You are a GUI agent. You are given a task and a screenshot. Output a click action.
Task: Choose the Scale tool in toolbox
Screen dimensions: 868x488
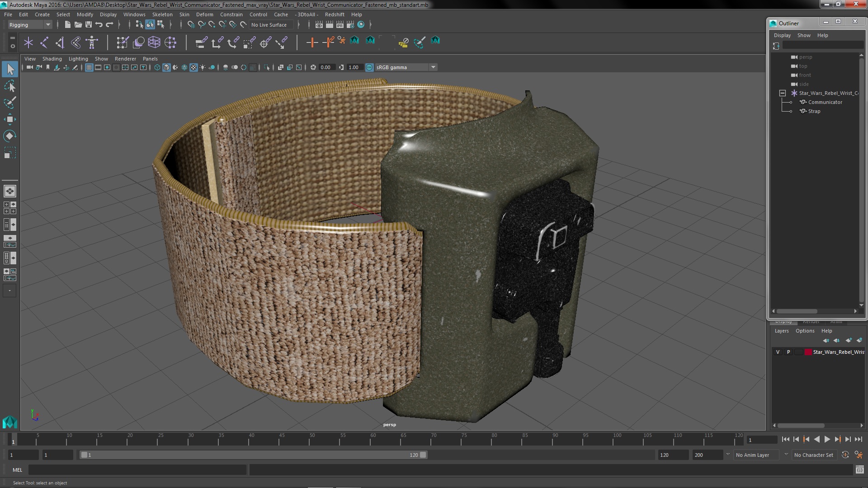pyautogui.click(x=10, y=153)
